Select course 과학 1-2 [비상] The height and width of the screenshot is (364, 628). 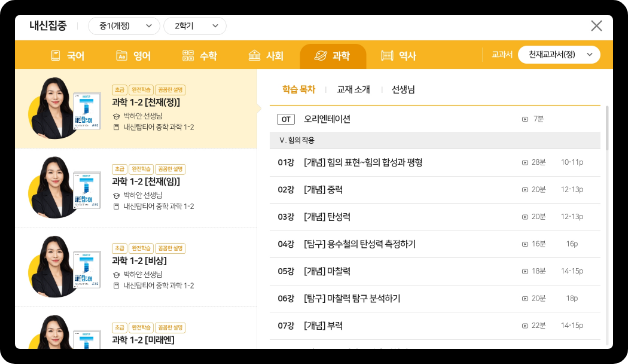click(136, 267)
